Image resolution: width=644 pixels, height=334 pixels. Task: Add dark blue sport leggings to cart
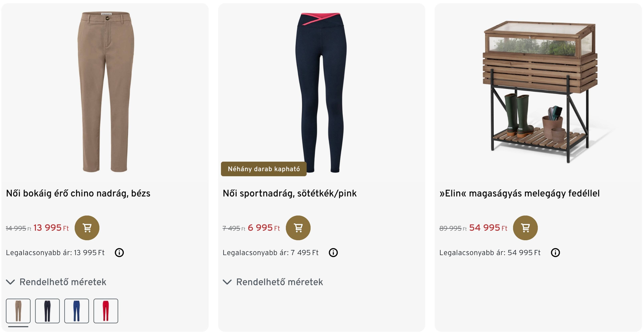[x=298, y=228]
